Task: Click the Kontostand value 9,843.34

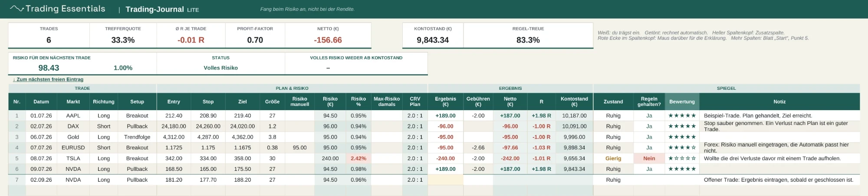Action: tap(433, 40)
